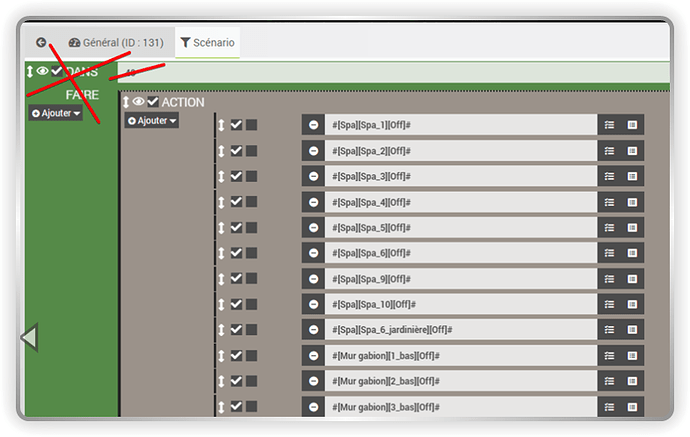Toggle parallel square checkbox for Spa_2 action
690x437 pixels.
(x=251, y=151)
